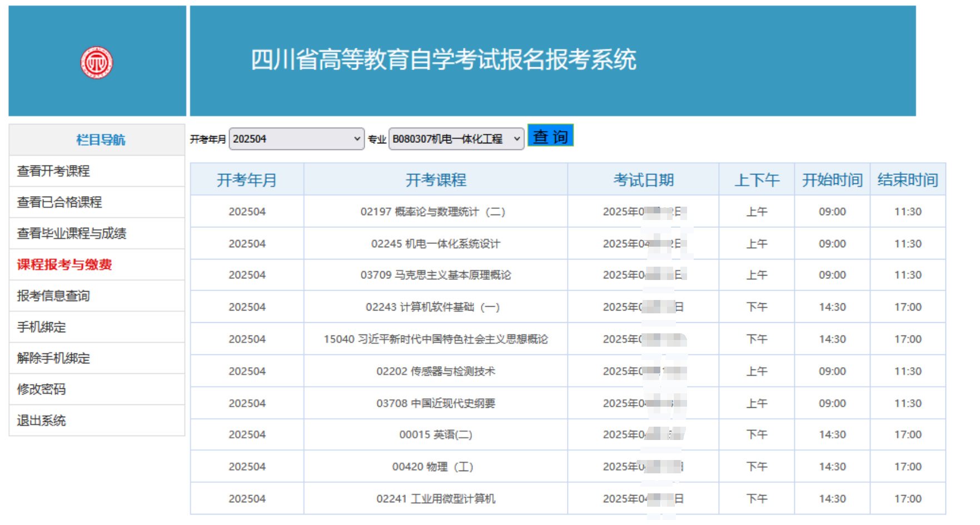Click the 02241 工业用微型计算机 course cell
980x525 pixels.
435,499
